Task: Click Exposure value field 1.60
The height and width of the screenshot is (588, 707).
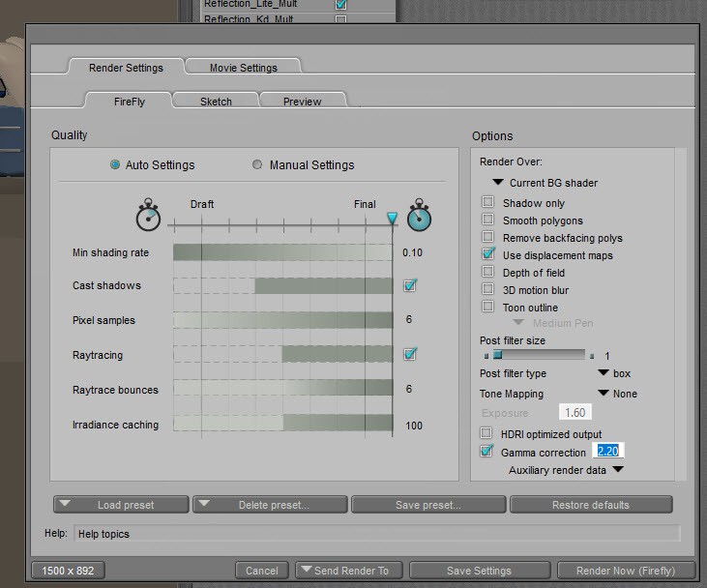Action: click(x=574, y=412)
